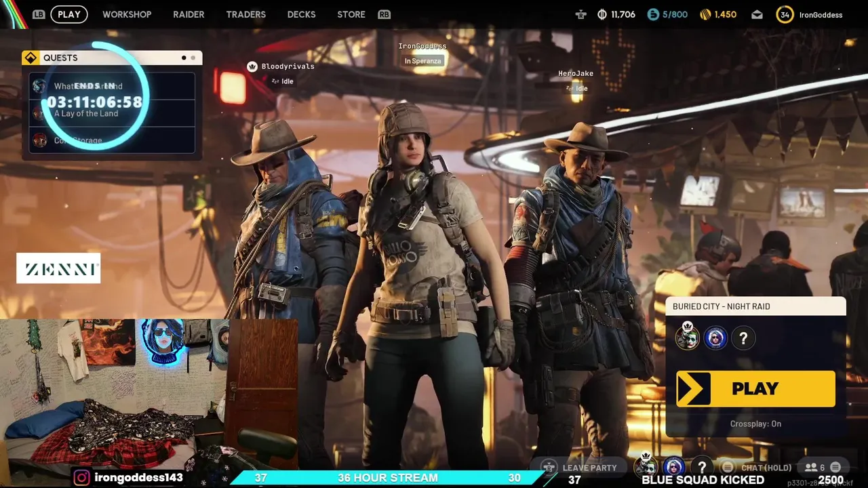
Task: Click the irongoddess143 handle text
Action: (x=138, y=477)
